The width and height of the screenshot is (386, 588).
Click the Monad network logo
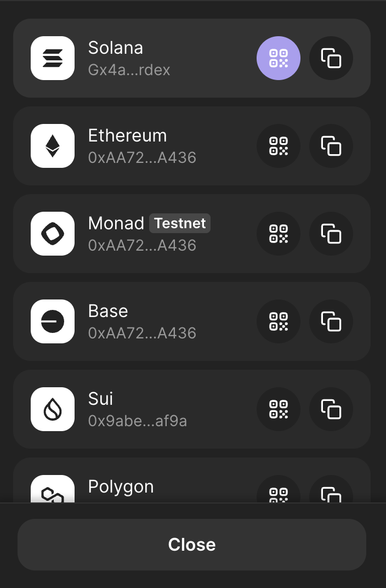(x=53, y=234)
